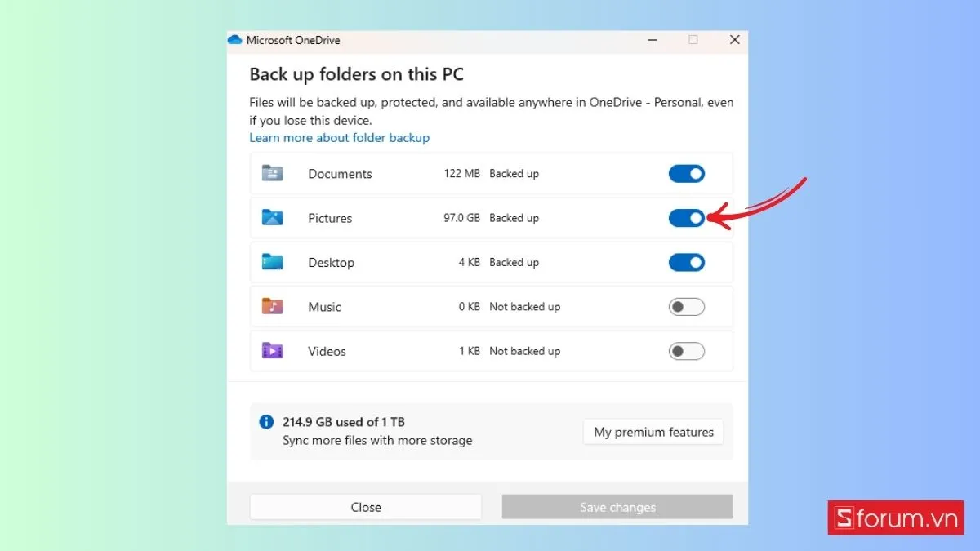Click the Music folder icon
This screenshot has height=551, width=980.
click(x=272, y=307)
